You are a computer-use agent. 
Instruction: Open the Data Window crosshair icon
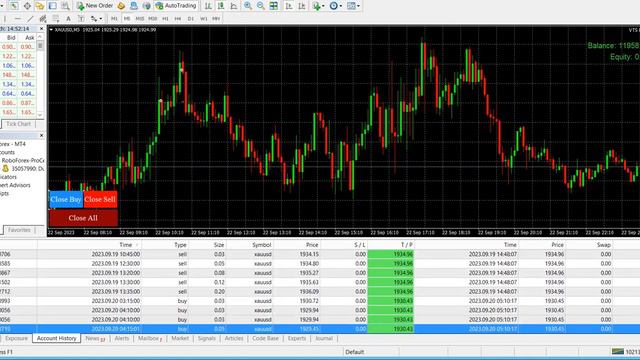(x=27, y=6)
